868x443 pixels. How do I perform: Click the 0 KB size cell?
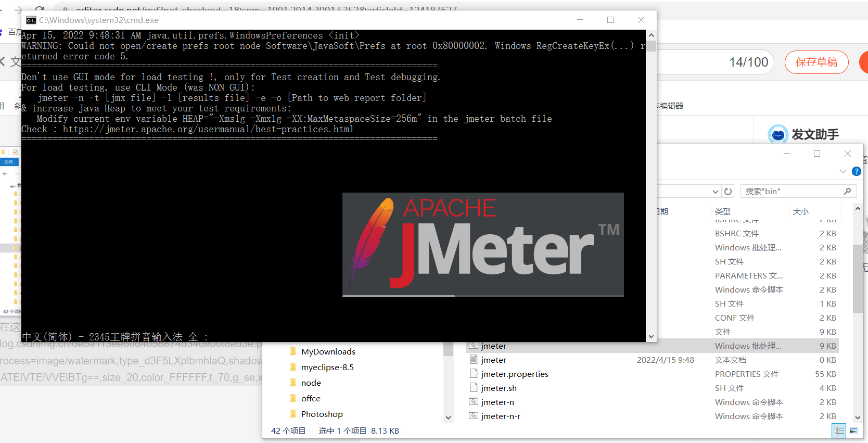point(827,360)
